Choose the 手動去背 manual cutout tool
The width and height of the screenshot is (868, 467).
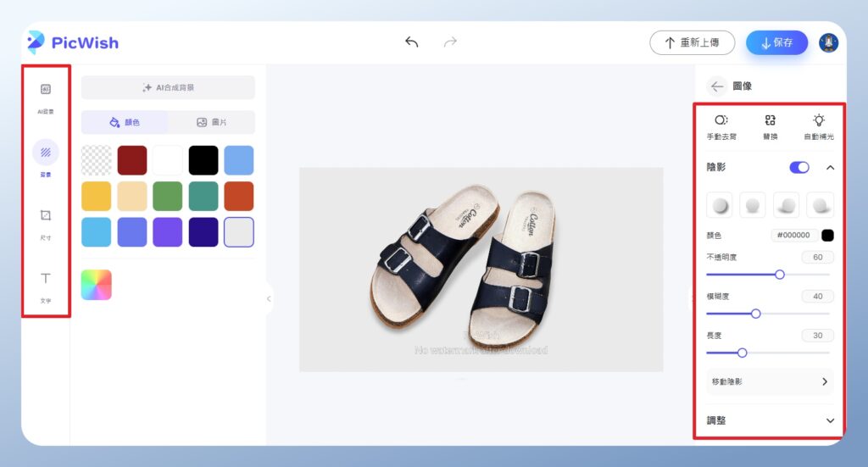point(721,125)
